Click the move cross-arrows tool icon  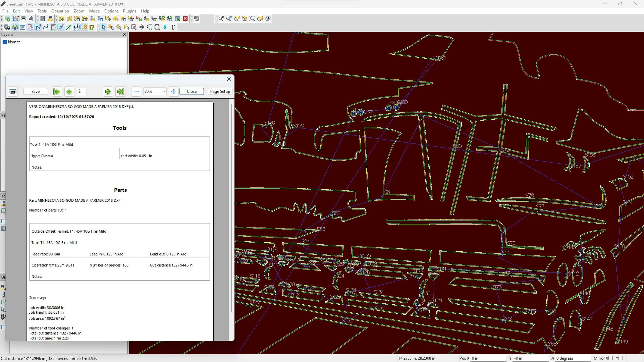click(142, 27)
